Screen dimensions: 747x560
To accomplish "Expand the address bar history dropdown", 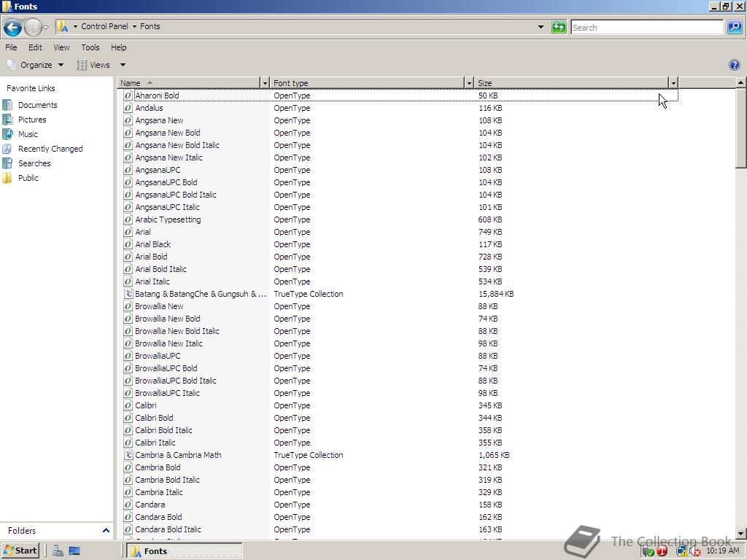I will 541,27.
